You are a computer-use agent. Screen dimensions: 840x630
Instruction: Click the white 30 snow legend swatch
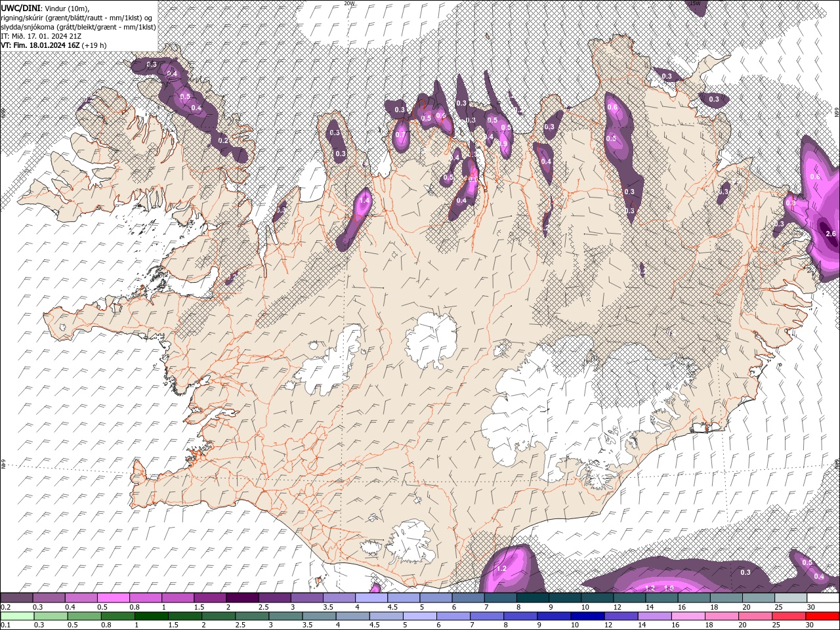(x=823, y=598)
